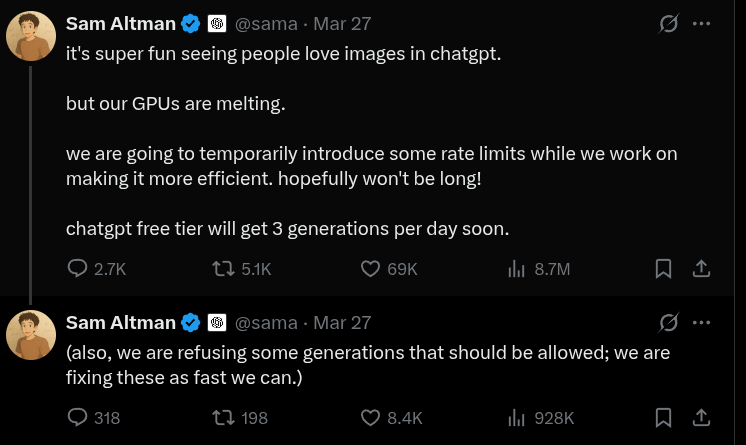
Task: Open Grok icon on first tweet
Action: (669, 24)
